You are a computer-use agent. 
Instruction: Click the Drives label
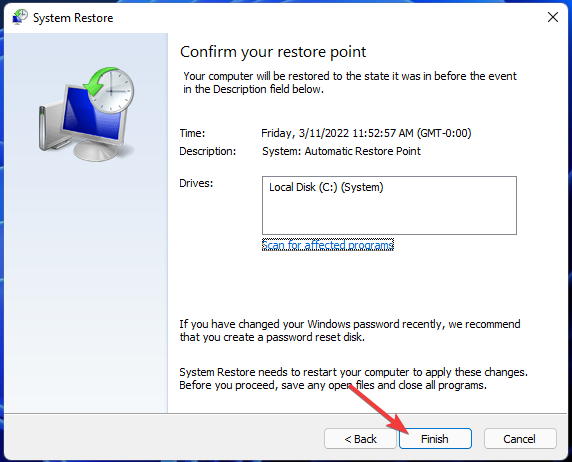[x=196, y=183]
